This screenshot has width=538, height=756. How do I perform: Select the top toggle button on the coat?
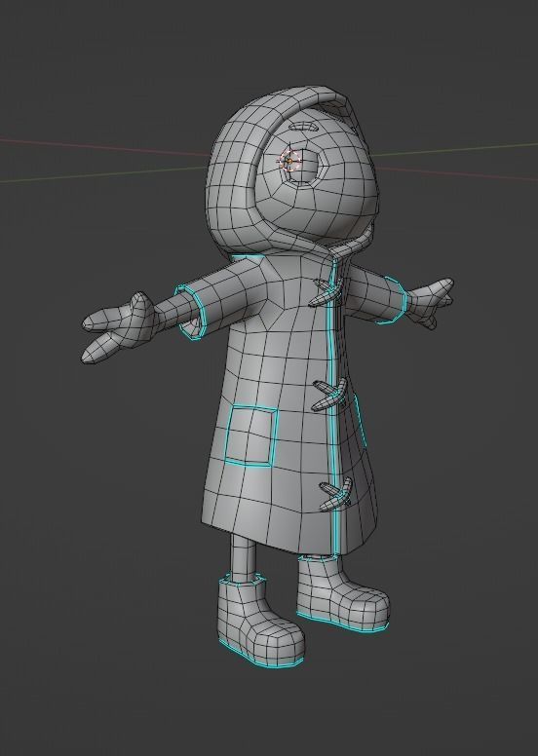[x=327, y=292]
